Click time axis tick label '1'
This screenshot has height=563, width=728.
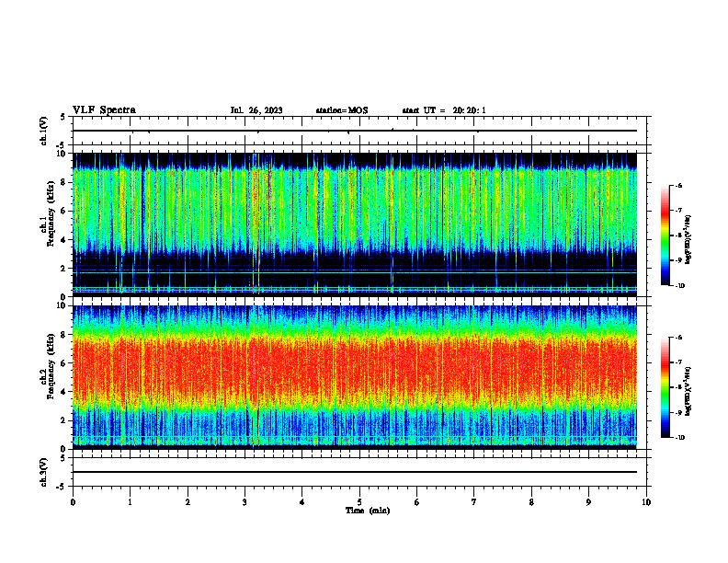point(131,502)
